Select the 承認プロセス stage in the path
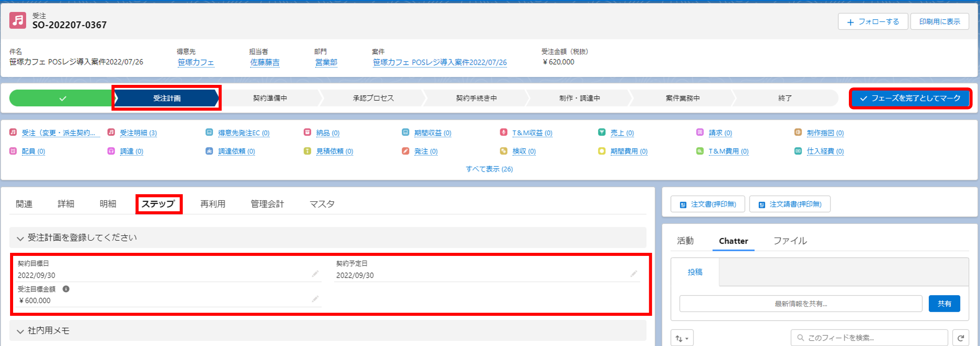Screen dimensions: 980x346 (373, 98)
